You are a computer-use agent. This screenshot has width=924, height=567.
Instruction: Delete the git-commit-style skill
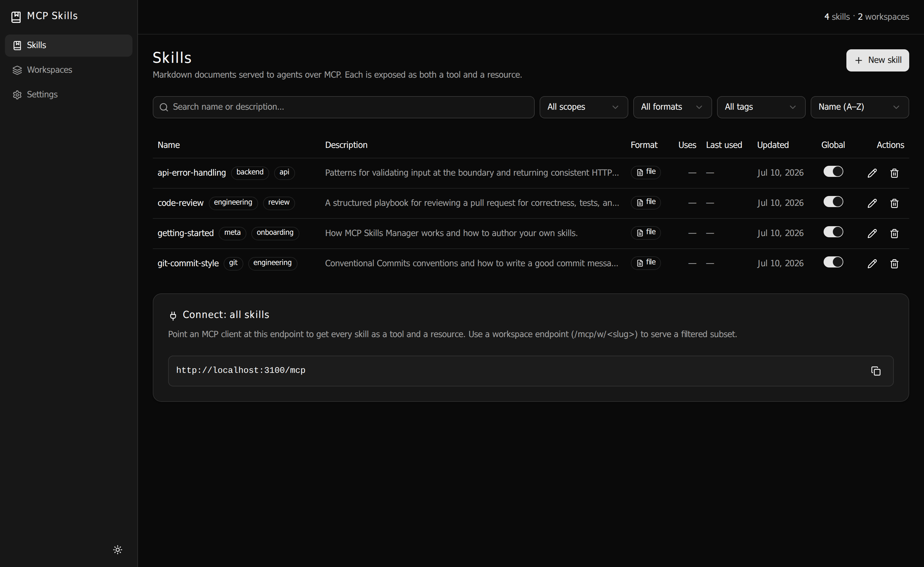[x=894, y=264]
